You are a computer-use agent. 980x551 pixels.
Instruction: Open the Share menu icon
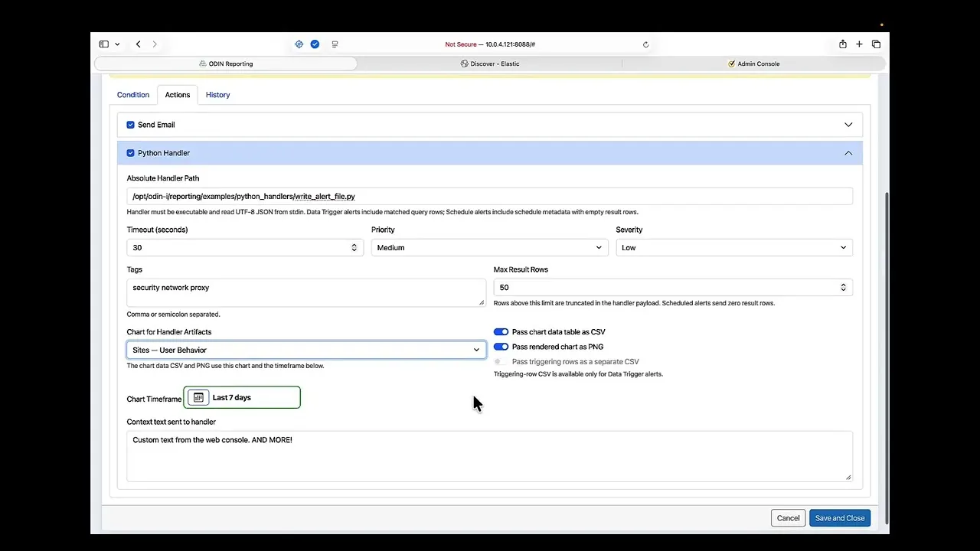click(x=842, y=44)
